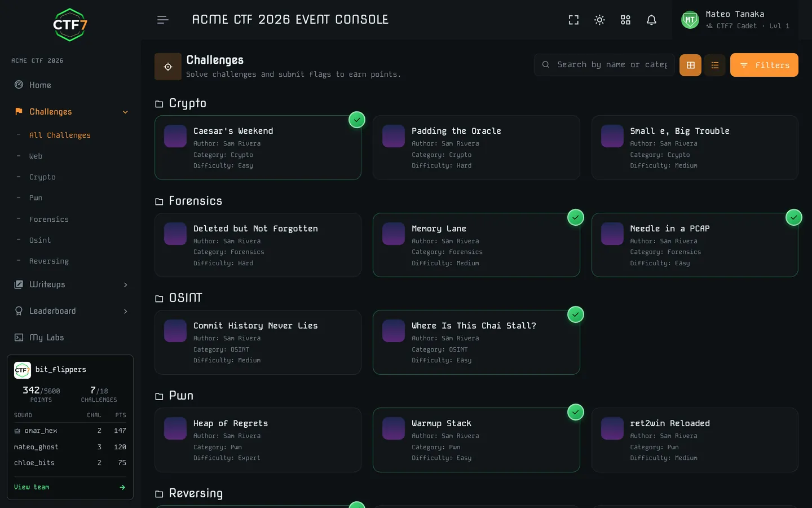This screenshot has height=508, width=812.
Task: Open My Labs in sidebar
Action: click(x=70, y=338)
